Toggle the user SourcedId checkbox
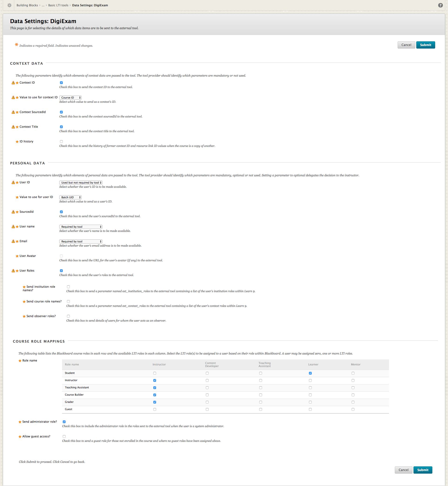Viewport: 448px width, 486px height. coord(61,212)
